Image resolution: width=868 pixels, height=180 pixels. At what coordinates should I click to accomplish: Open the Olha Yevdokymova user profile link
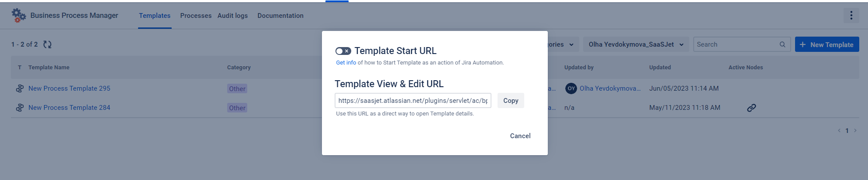[610, 88]
